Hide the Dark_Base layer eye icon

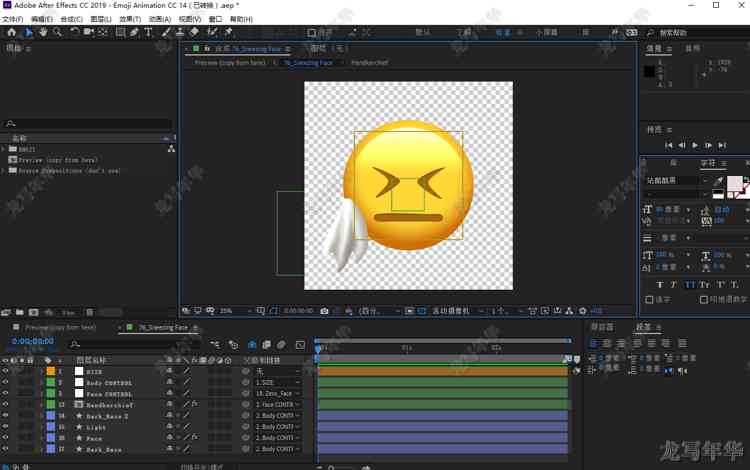tap(5, 449)
